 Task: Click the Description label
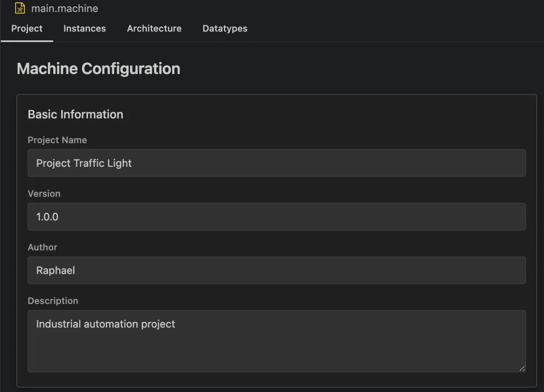53,301
